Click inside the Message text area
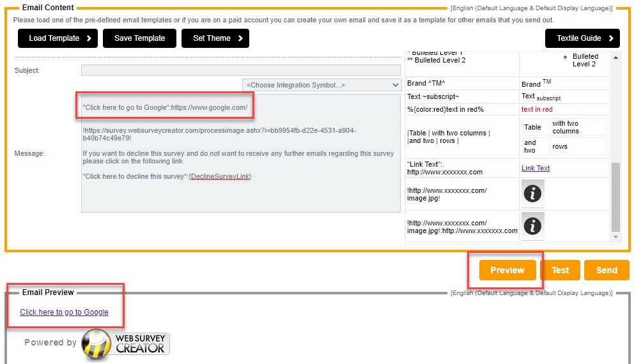The height and width of the screenshot is (364, 634). coord(240,192)
